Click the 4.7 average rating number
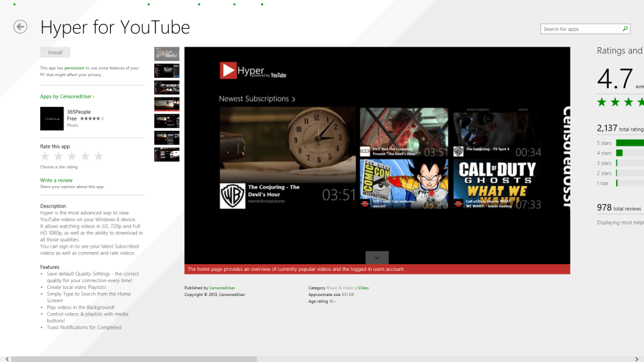The image size is (644, 362). coord(615,79)
